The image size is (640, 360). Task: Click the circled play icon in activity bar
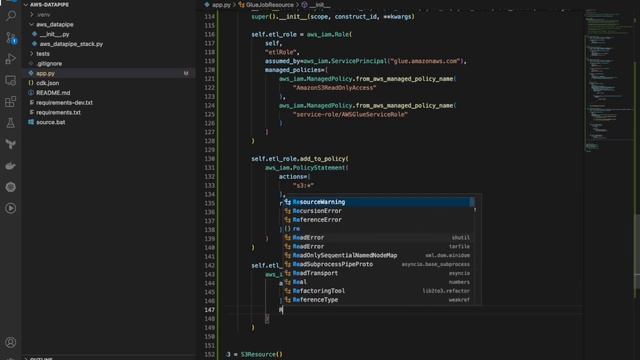[11, 208]
